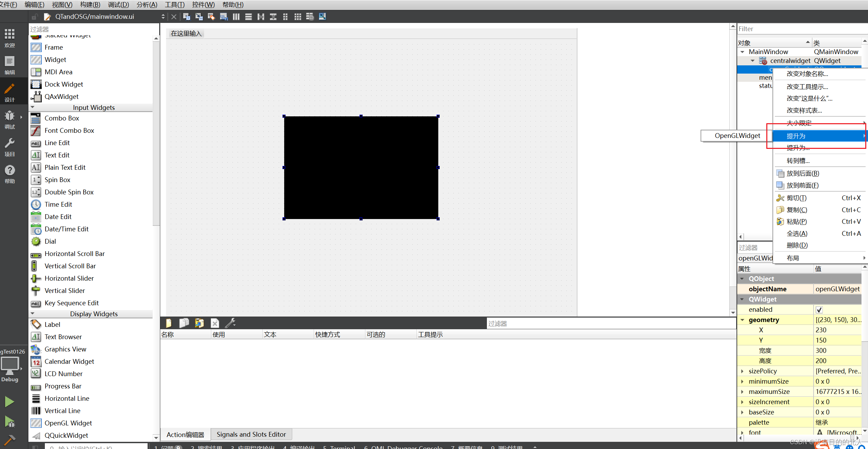The width and height of the screenshot is (868, 449).
Task: Click the Edit Tab Order toolbar icon
Action: tap(224, 16)
